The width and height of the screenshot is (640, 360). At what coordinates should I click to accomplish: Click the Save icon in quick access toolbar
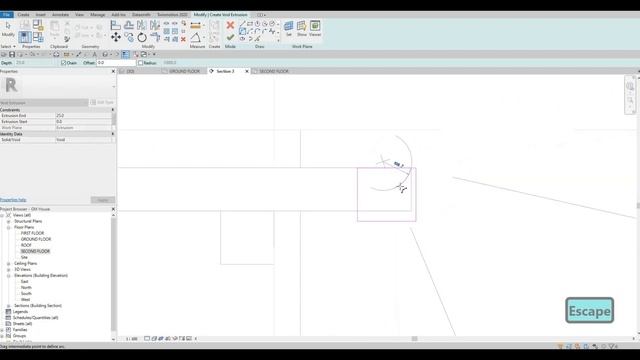click(x=12, y=54)
